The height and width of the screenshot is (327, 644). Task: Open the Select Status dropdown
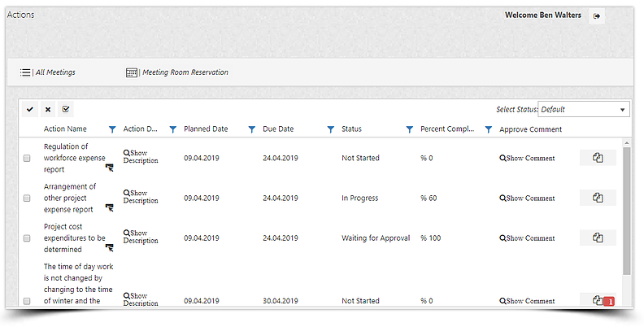583,109
